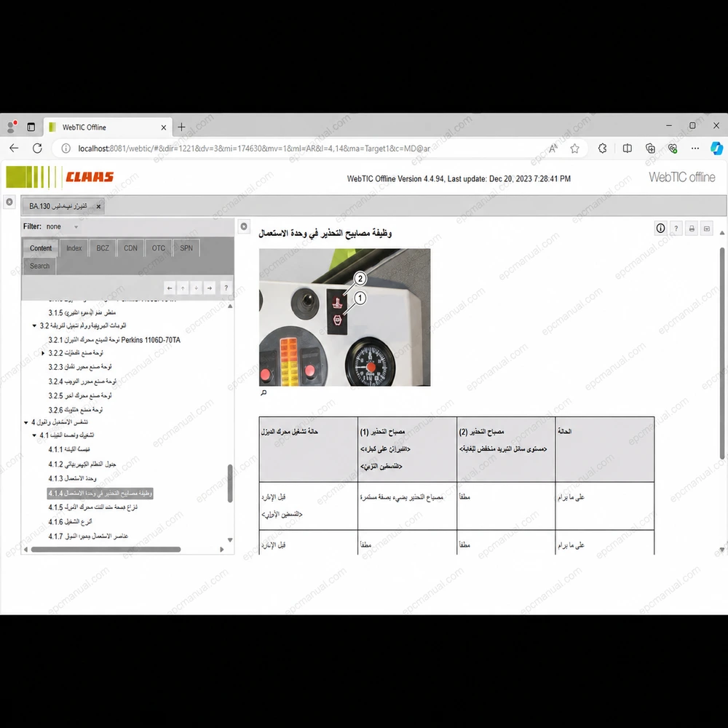Open tree item 4.1.6
Image resolution: width=728 pixels, height=728 pixels.
70,522
